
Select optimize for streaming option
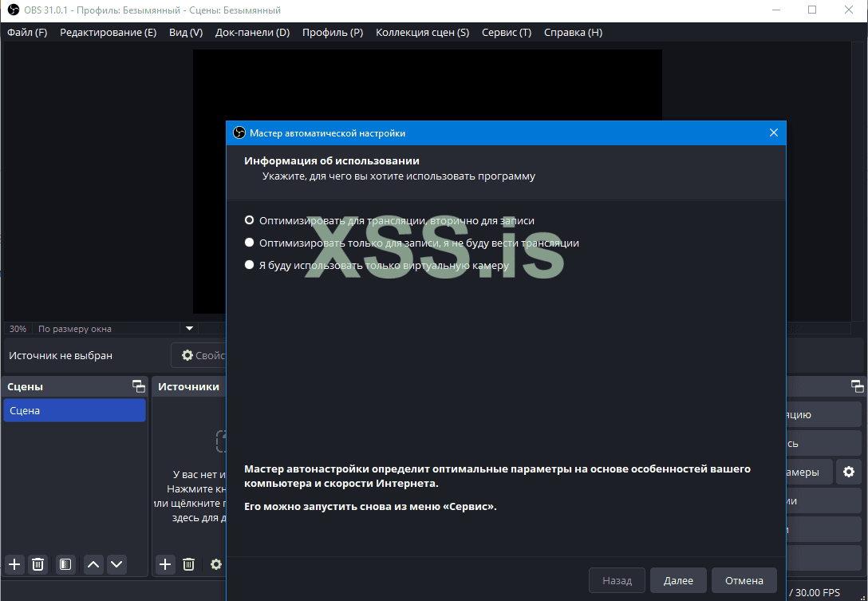[x=389, y=220]
